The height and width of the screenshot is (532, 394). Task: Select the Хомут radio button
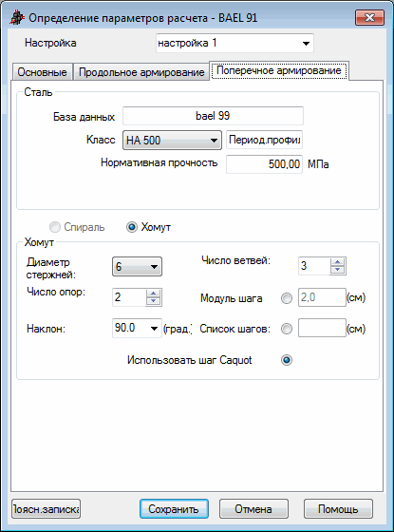pyautogui.click(x=132, y=227)
